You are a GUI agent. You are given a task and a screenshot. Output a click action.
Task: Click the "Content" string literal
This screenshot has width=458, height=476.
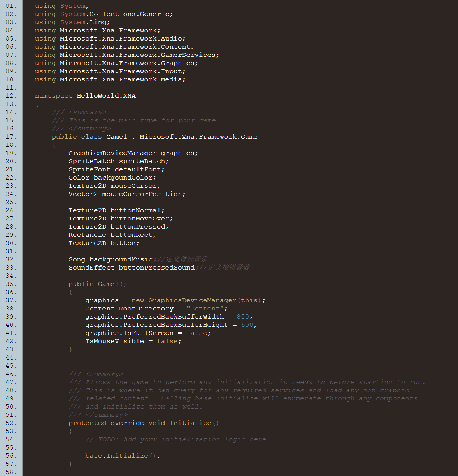click(205, 309)
